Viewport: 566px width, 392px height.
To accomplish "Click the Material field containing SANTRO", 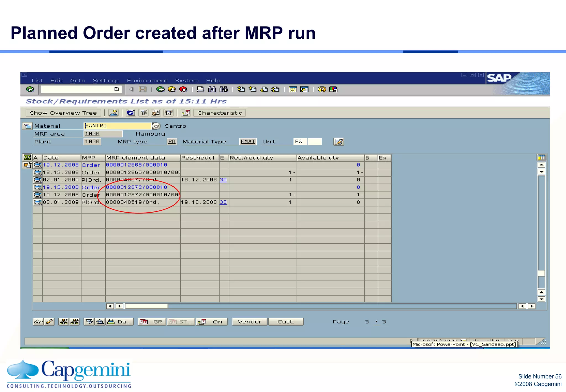I will click(117, 126).
